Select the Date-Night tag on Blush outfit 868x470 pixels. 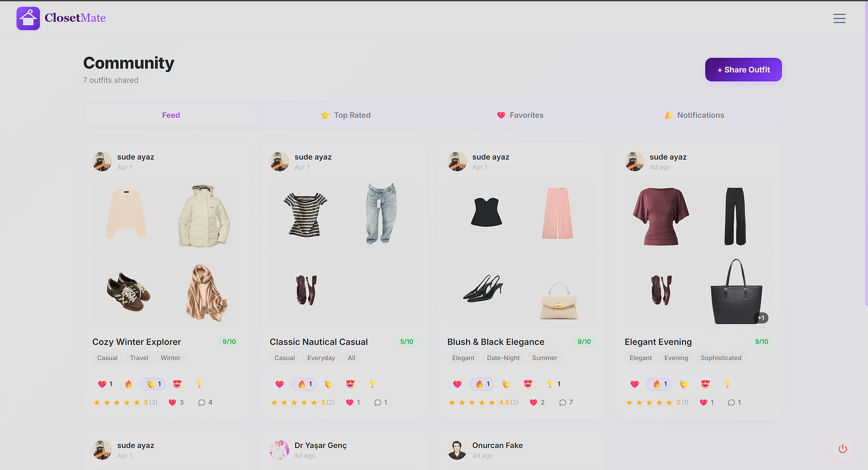503,358
